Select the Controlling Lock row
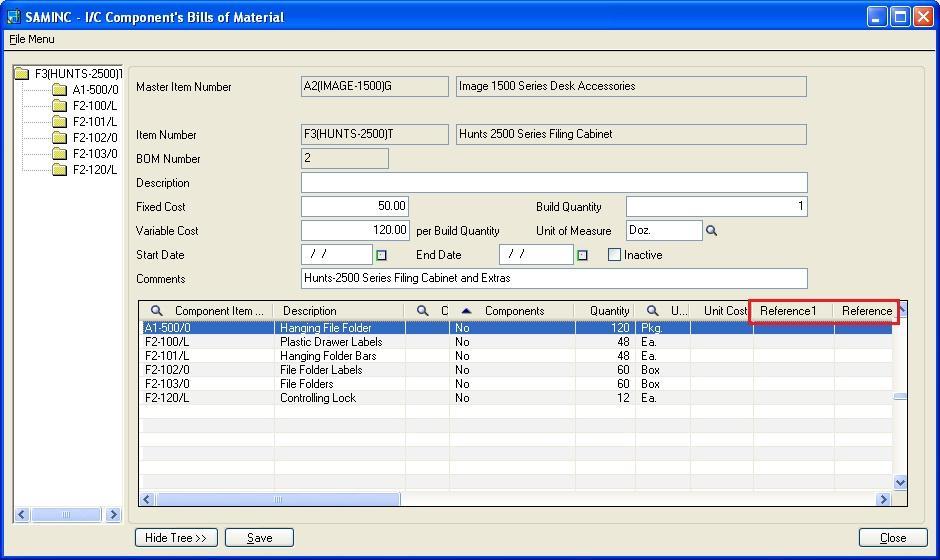 518,398
